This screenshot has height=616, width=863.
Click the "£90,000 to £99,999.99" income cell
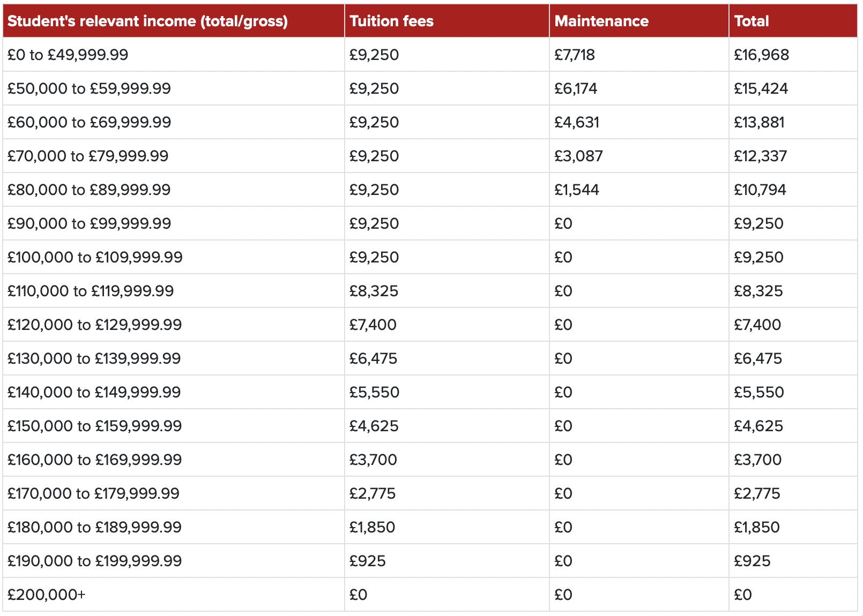(x=173, y=223)
